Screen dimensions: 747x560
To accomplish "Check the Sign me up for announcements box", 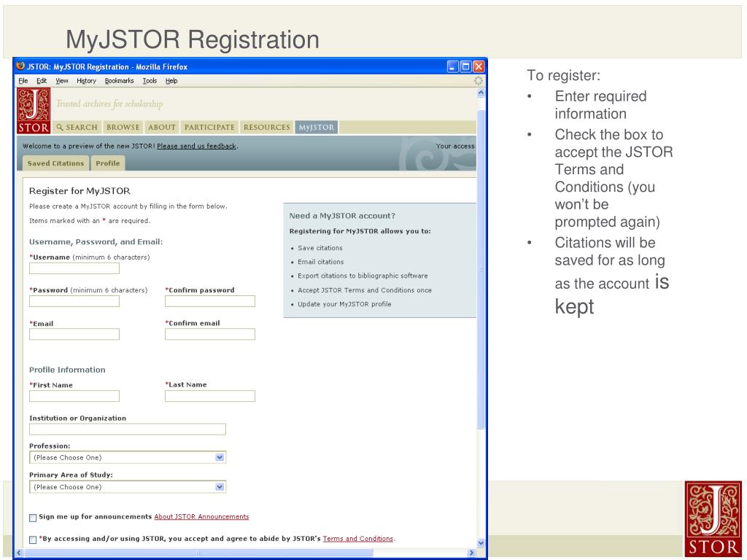I will click(x=33, y=518).
